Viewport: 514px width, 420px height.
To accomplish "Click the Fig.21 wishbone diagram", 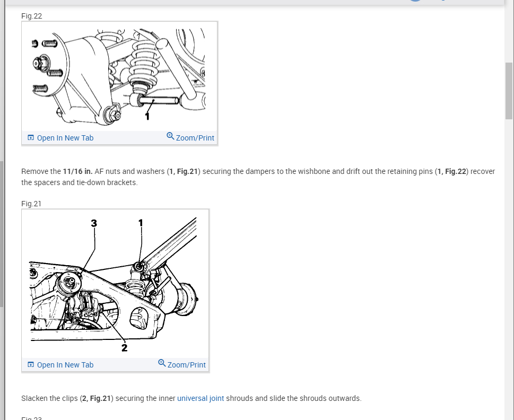I will [116, 284].
